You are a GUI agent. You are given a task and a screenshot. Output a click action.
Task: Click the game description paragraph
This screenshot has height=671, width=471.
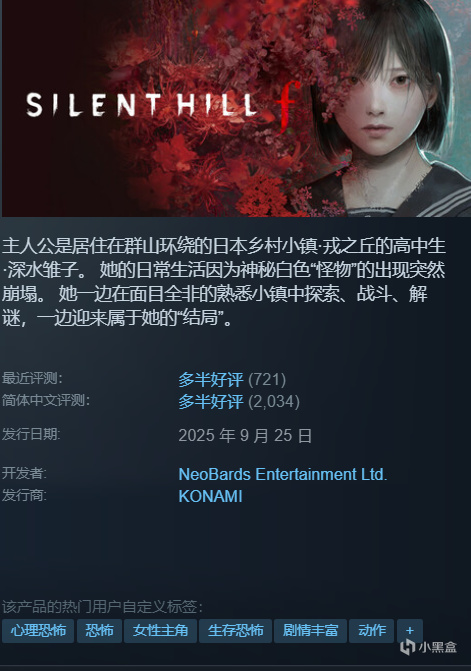click(x=224, y=282)
